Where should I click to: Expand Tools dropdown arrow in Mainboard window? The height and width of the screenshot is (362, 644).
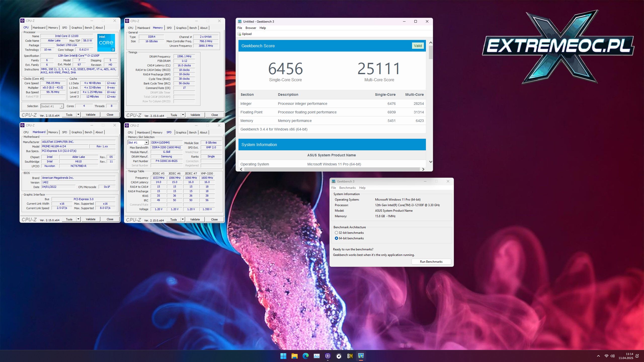pyautogui.click(x=78, y=219)
